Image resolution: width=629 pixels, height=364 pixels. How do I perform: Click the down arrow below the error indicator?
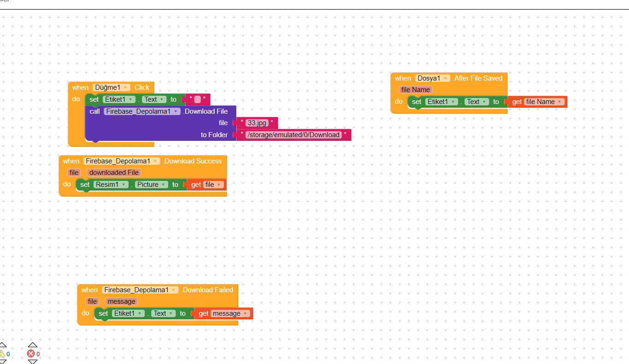point(32,362)
